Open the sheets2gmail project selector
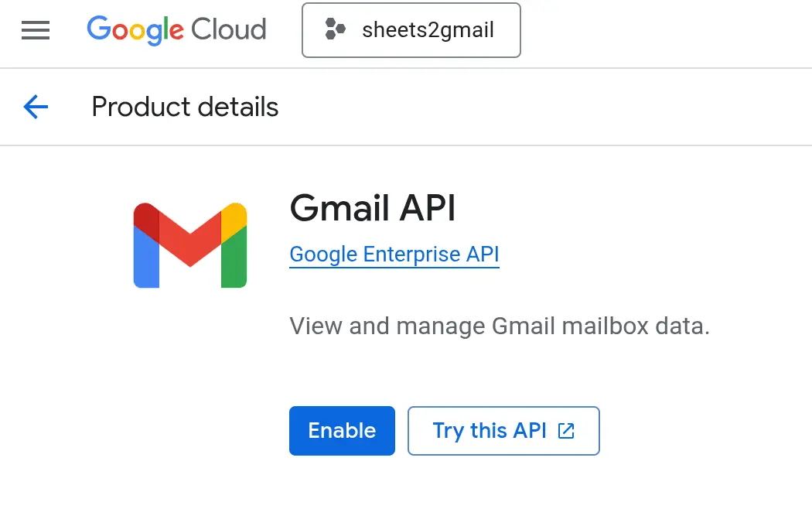Screen dimensions: 812x509 point(411,30)
